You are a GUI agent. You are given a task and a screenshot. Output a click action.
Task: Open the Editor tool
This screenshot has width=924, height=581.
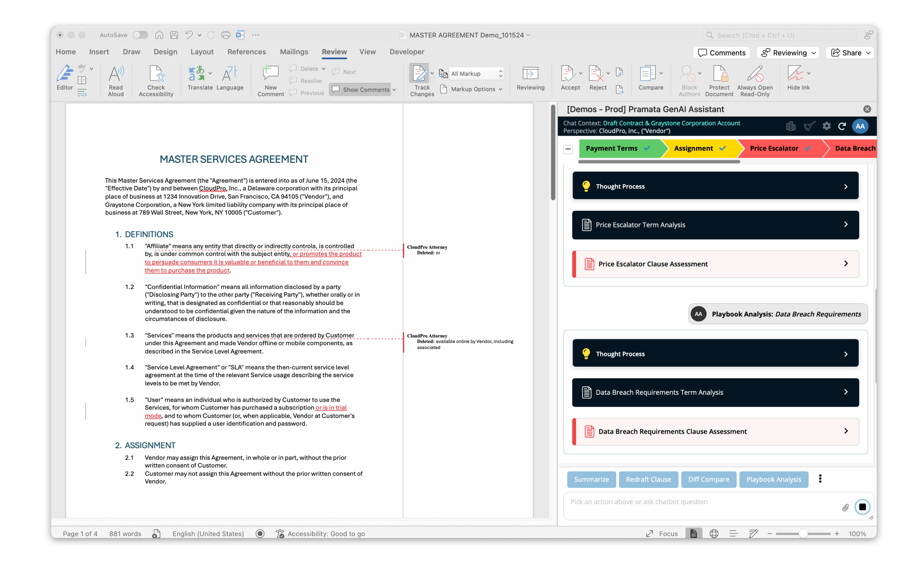(65, 78)
